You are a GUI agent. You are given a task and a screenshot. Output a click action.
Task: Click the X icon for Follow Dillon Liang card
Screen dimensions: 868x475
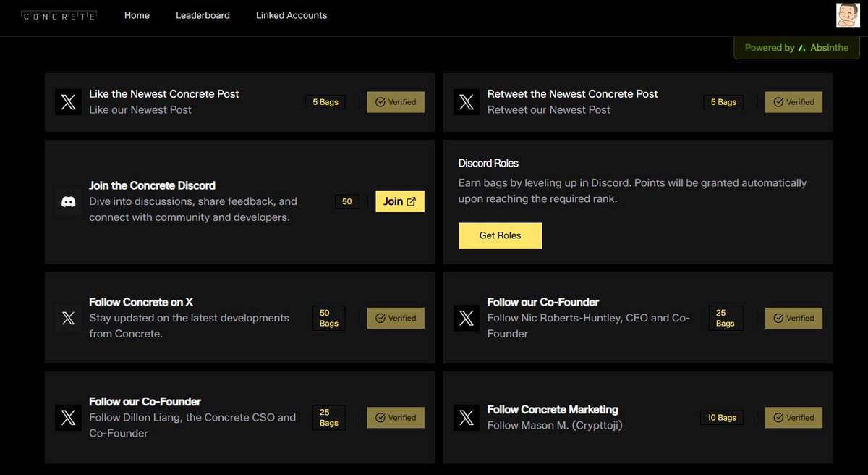pos(68,417)
